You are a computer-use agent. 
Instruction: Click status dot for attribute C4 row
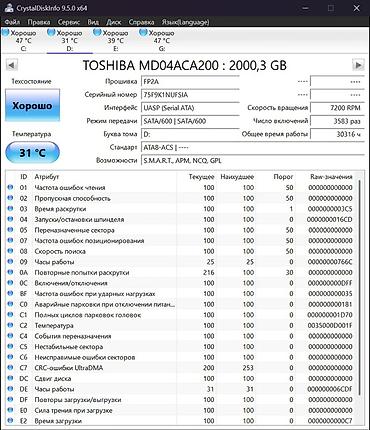pos(10,336)
